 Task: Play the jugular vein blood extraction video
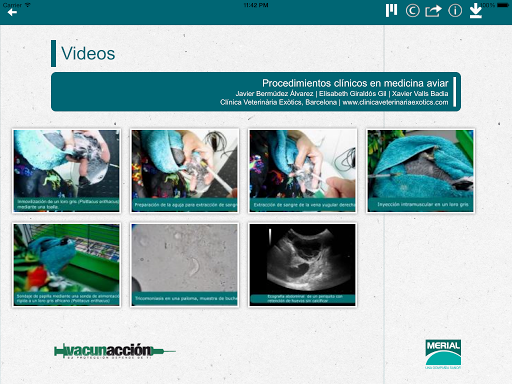click(x=303, y=171)
